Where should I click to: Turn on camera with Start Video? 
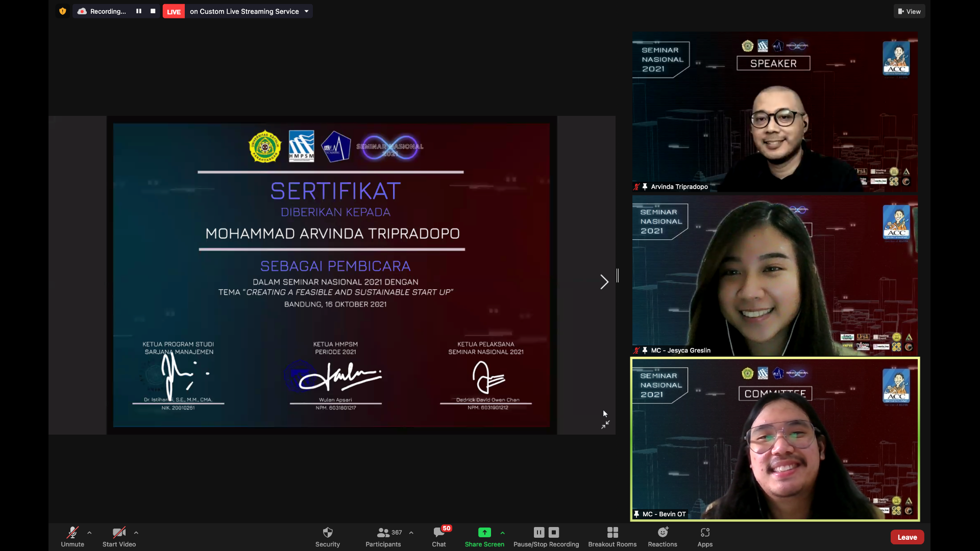click(119, 536)
